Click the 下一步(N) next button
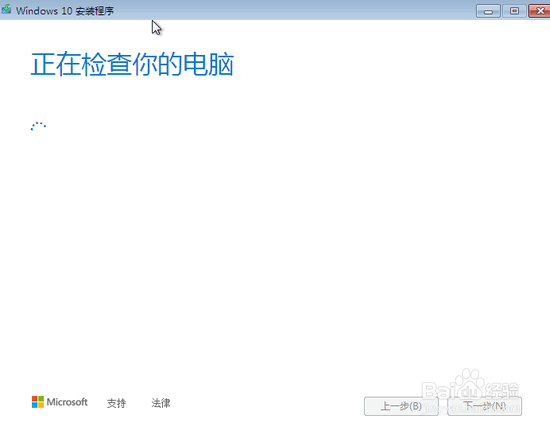 tap(485, 406)
